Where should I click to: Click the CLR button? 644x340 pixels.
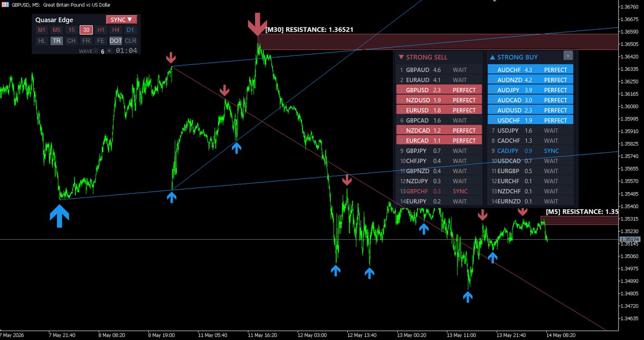[130, 41]
